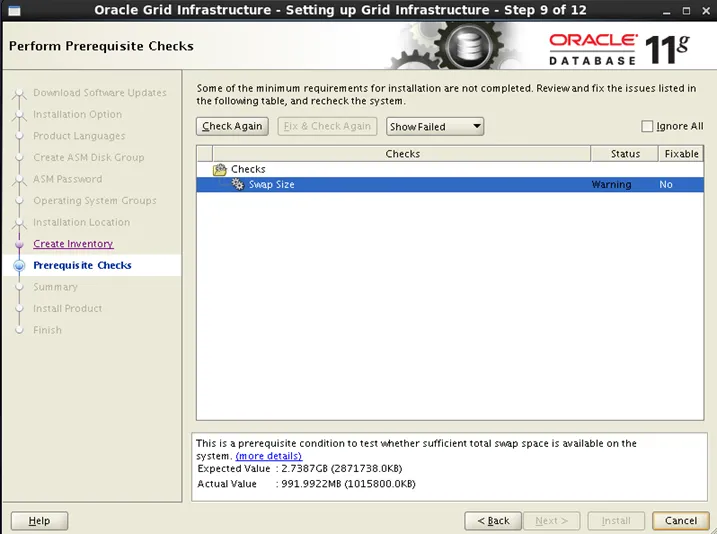The height and width of the screenshot is (534, 717).
Task: Go to the Create Inventory step
Action: tap(73, 244)
